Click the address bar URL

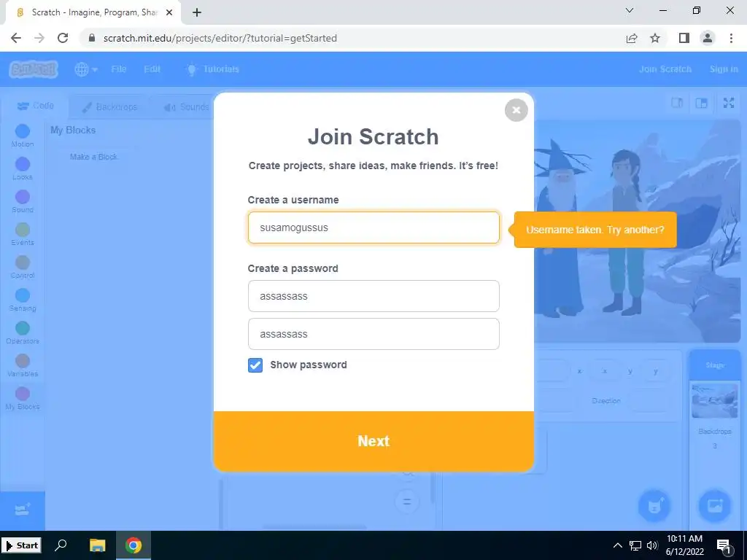point(220,38)
